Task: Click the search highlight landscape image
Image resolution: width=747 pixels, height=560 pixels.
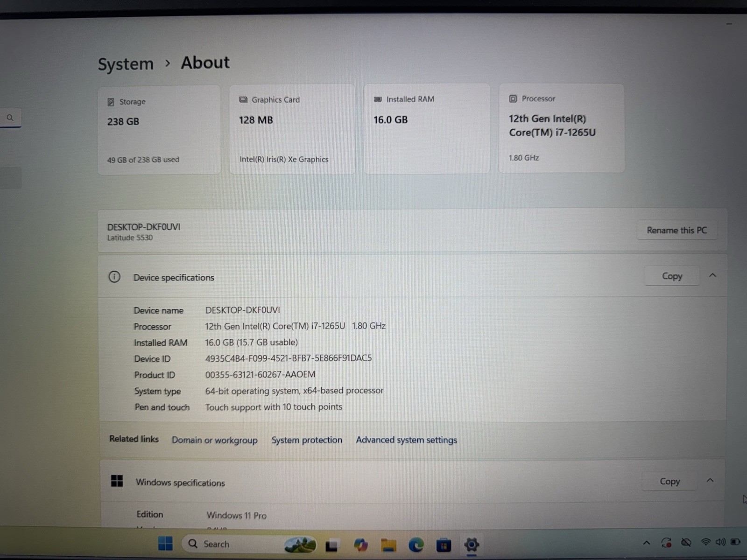Action: coord(301,544)
